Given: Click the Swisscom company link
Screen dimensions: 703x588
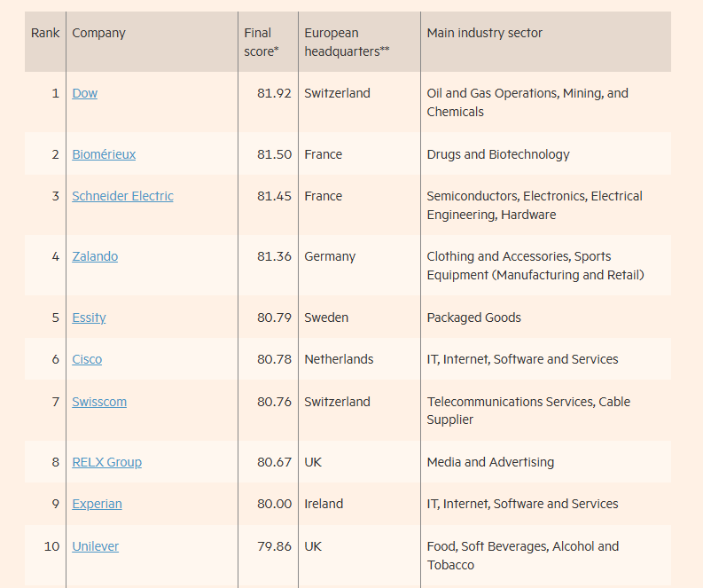Looking at the screenshot, I should coord(99,402).
